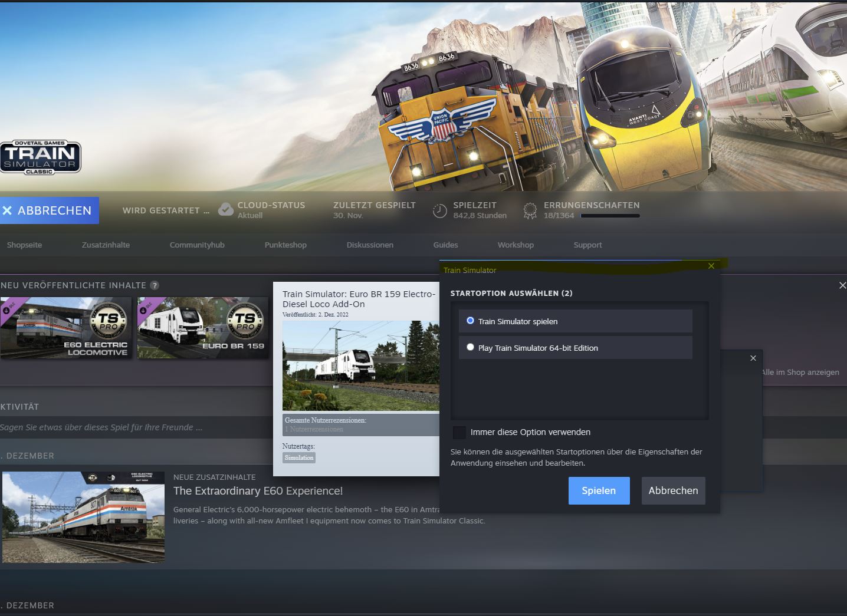The height and width of the screenshot is (616, 847).
Task: Click the Neue Zusatzinhalte label
Action: click(x=215, y=477)
